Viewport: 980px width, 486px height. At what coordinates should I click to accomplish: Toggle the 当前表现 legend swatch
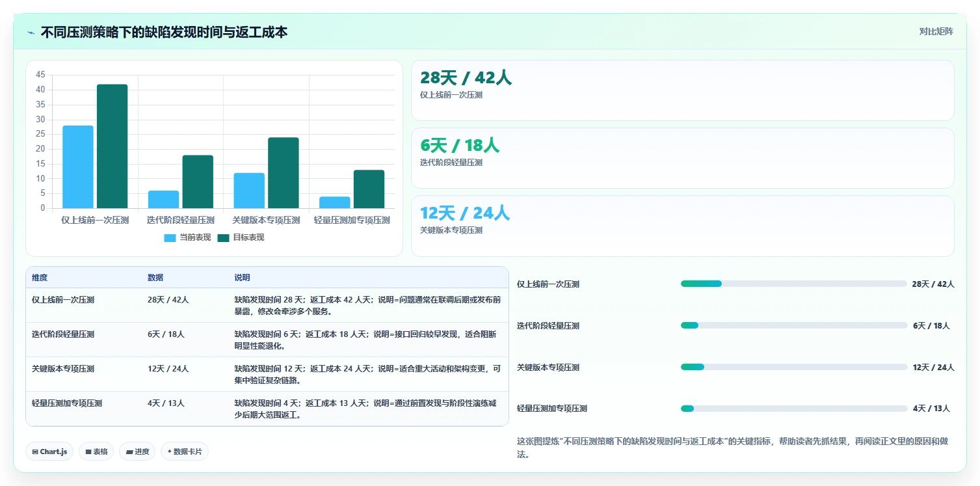click(x=170, y=238)
